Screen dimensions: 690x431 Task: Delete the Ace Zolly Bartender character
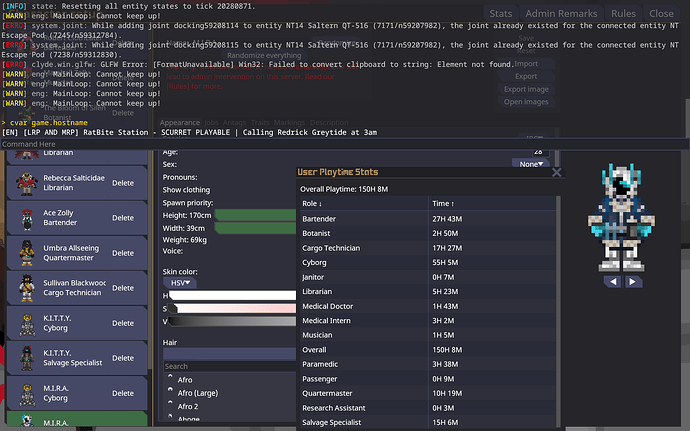point(122,218)
